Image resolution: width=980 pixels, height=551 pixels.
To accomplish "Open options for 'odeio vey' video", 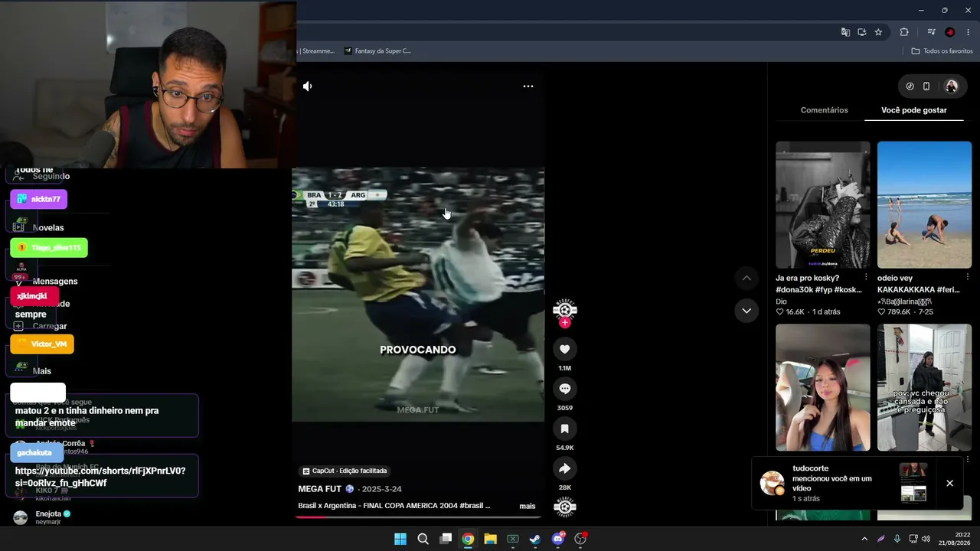I will click(967, 277).
